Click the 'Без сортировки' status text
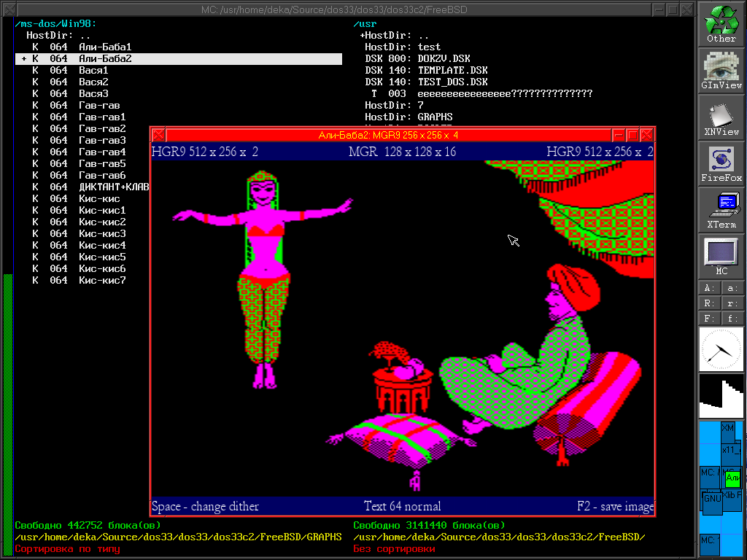The height and width of the screenshot is (560, 747). tap(394, 548)
